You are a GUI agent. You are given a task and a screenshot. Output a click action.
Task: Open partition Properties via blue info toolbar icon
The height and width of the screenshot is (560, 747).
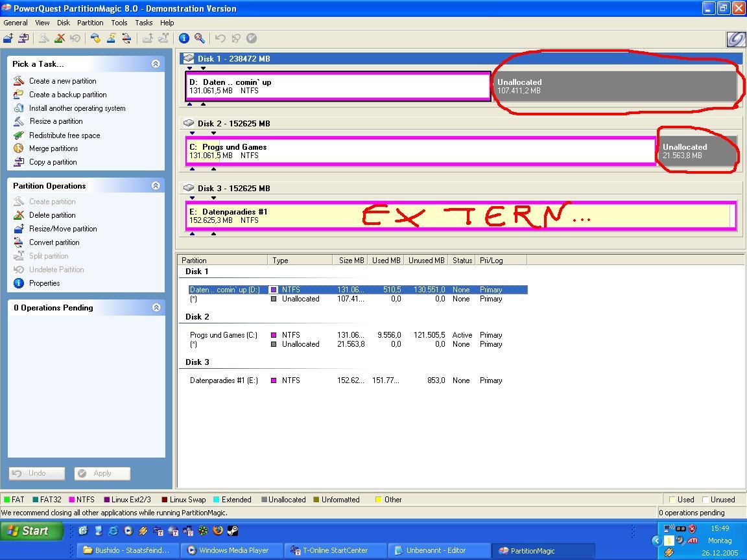point(184,38)
